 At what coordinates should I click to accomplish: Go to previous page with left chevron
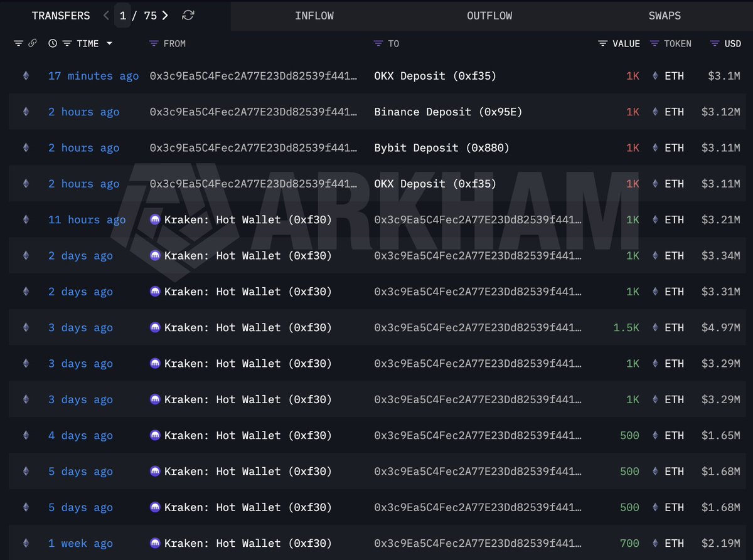pyautogui.click(x=106, y=15)
